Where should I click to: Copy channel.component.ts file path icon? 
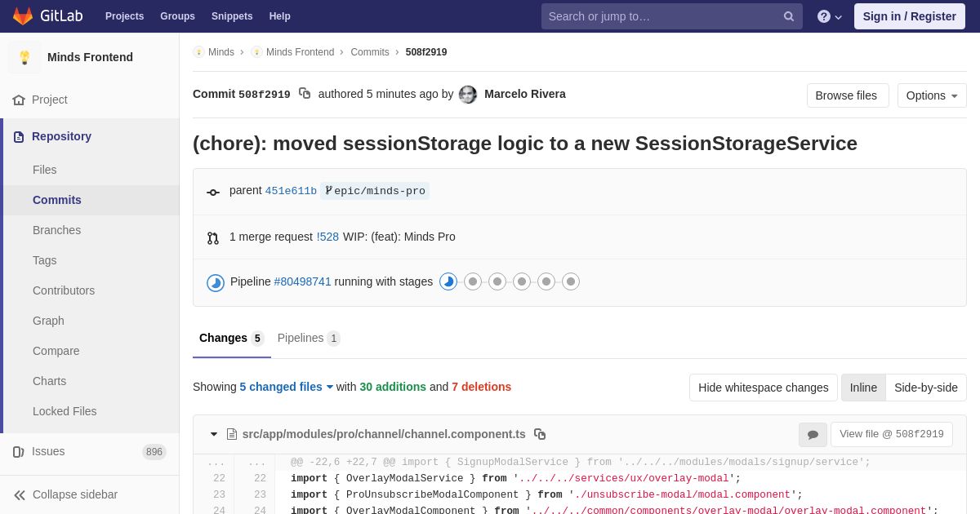(x=540, y=434)
